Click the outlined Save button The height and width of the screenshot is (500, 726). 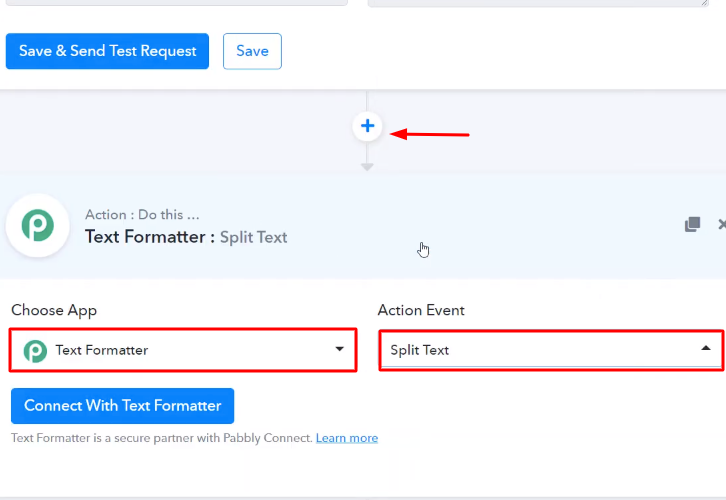click(x=252, y=51)
